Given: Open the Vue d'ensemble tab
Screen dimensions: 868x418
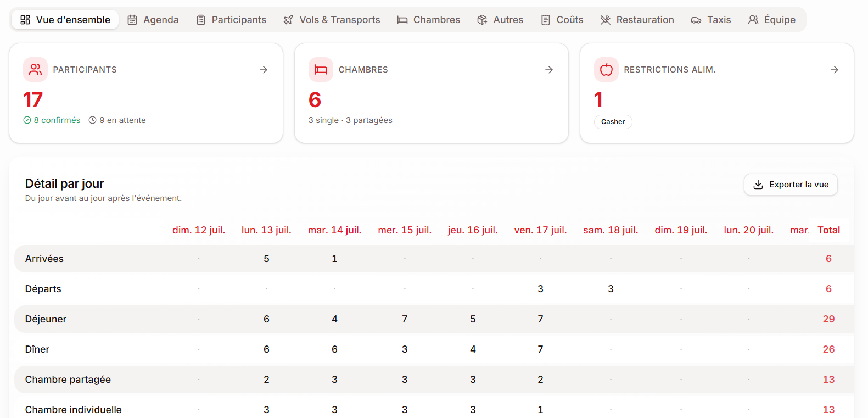Looking at the screenshot, I should coord(65,20).
